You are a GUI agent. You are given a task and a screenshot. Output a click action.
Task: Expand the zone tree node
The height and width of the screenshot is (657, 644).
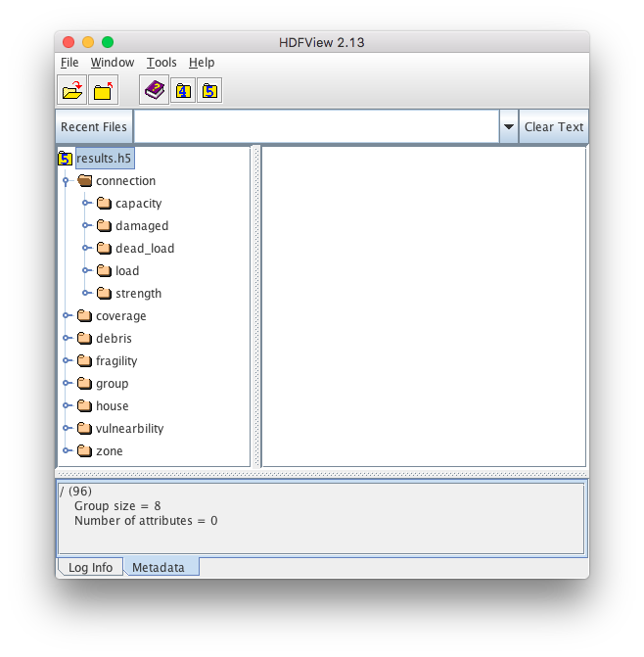pyautogui.click(x=67, y=450)
